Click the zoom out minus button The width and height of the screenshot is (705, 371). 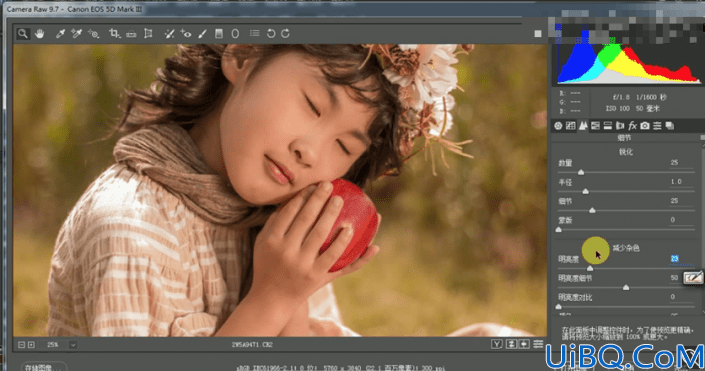click(22, 345)
